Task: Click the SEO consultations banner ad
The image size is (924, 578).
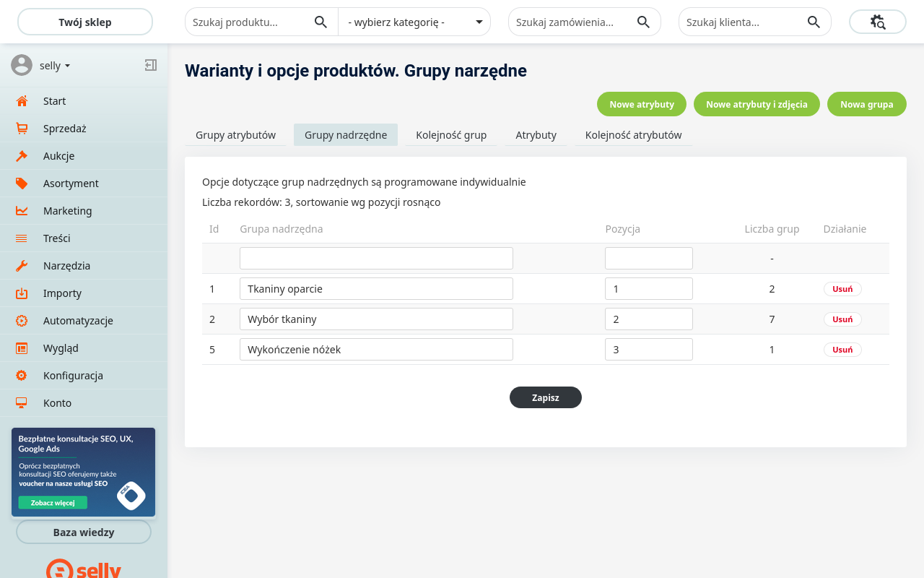Action: tap(83, 473)
